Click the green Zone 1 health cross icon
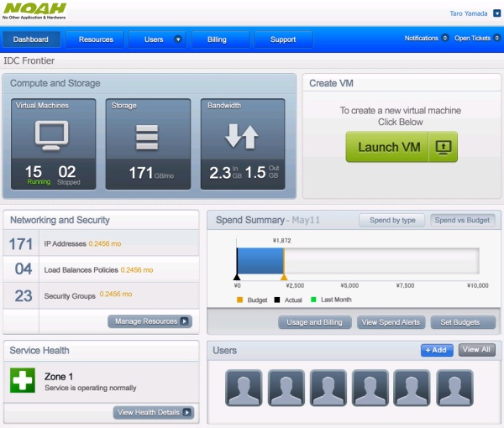 point(22,380)
